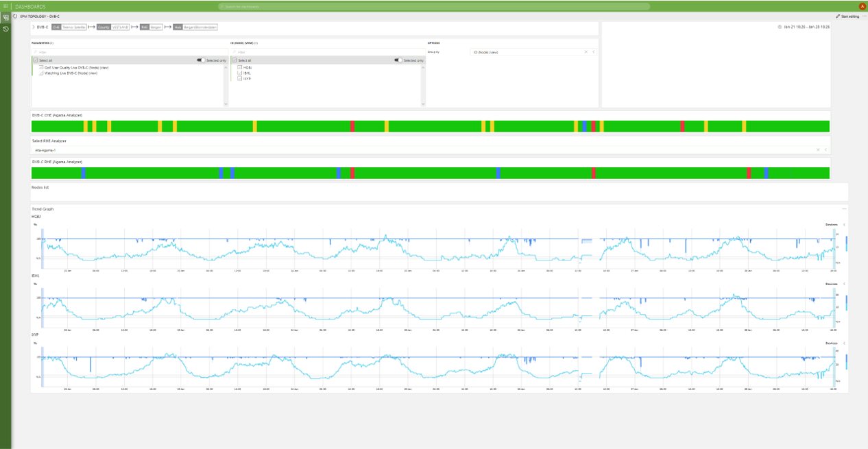Image resolution: width=868 pixels, height=449 pixels.
Task: Click the refresh icon beside EPM TOPOLOGY title
Action: point(15,16)
